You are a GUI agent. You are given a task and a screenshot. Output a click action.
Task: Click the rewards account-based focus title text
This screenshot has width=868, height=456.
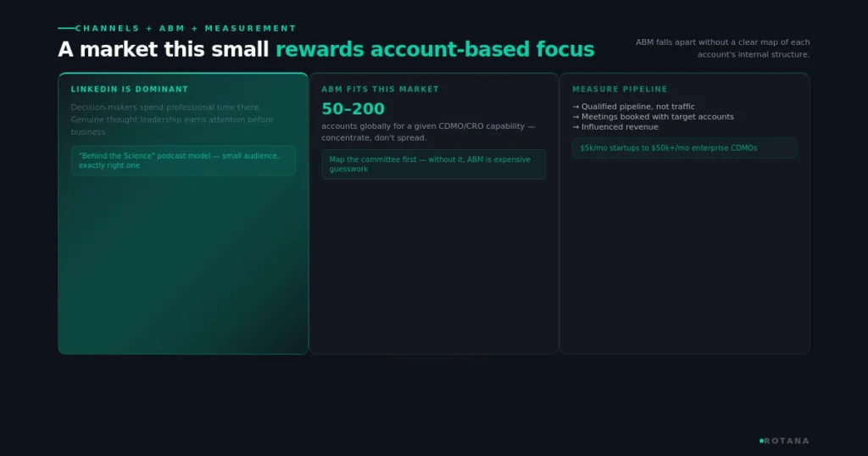435,49
